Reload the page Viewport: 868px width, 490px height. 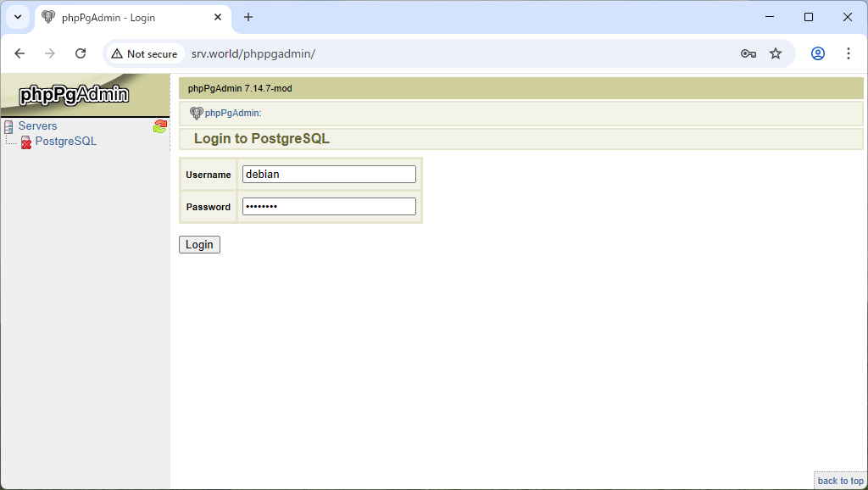pyautogui.click(x=81, y=53)
